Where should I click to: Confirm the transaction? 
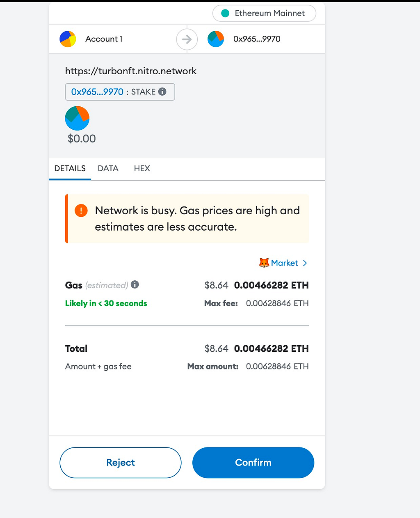pos(253,463)
